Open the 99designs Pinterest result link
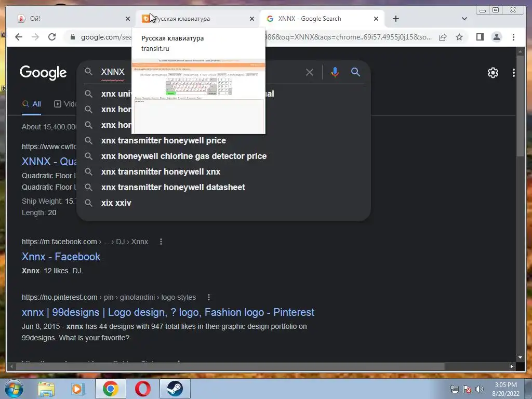532x399 pixels. pyautogui.click(x=168, y=312)
